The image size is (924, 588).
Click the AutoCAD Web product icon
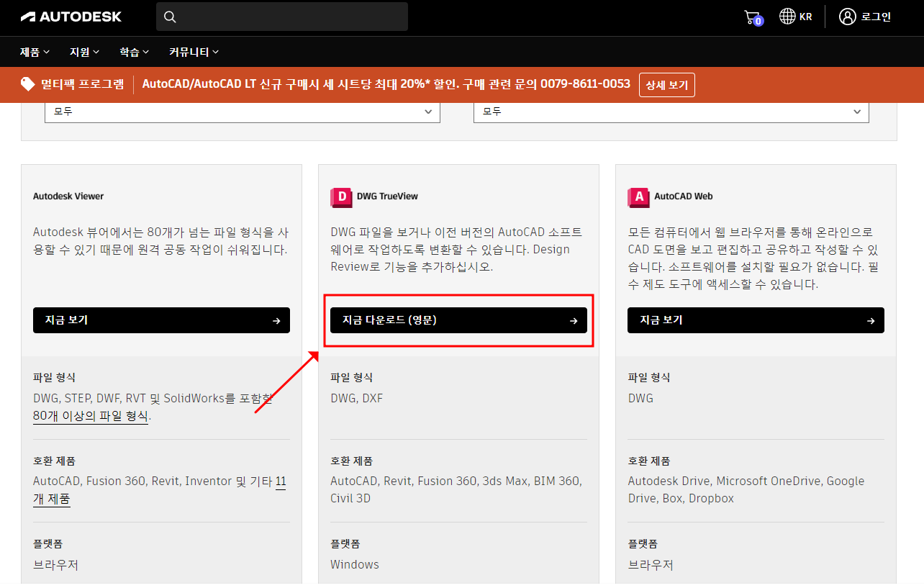coord(638,196)
